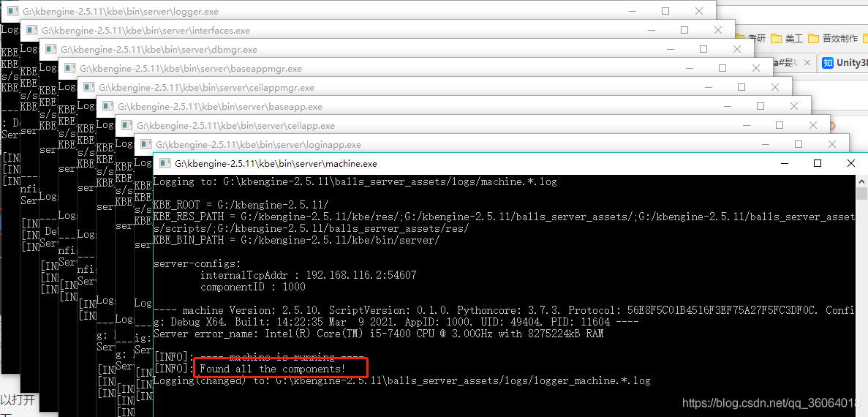Minimize the logger.exe window

(633, 11)
